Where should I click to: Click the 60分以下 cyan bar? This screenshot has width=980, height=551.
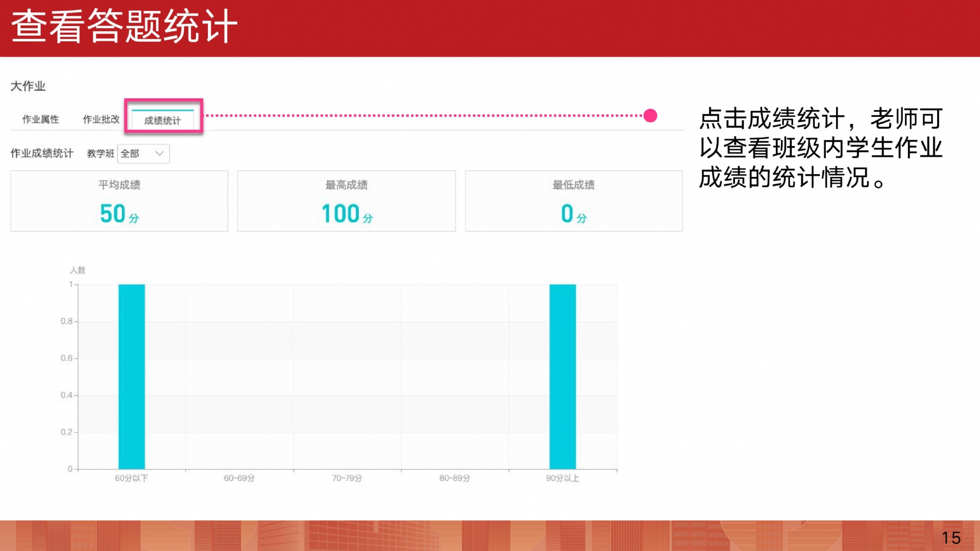pyautogui.click(x=132, y=377)
